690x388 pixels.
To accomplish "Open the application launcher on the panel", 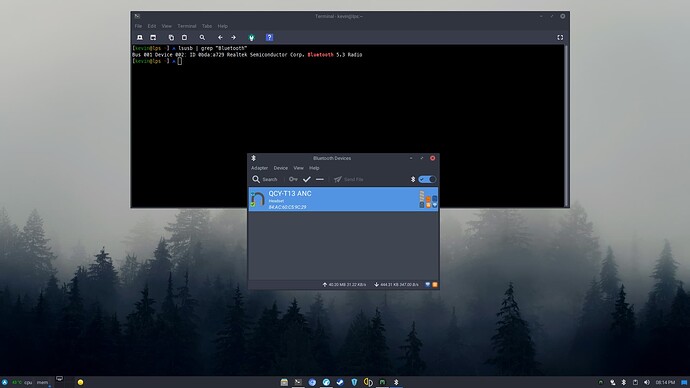I will point(4,383).
